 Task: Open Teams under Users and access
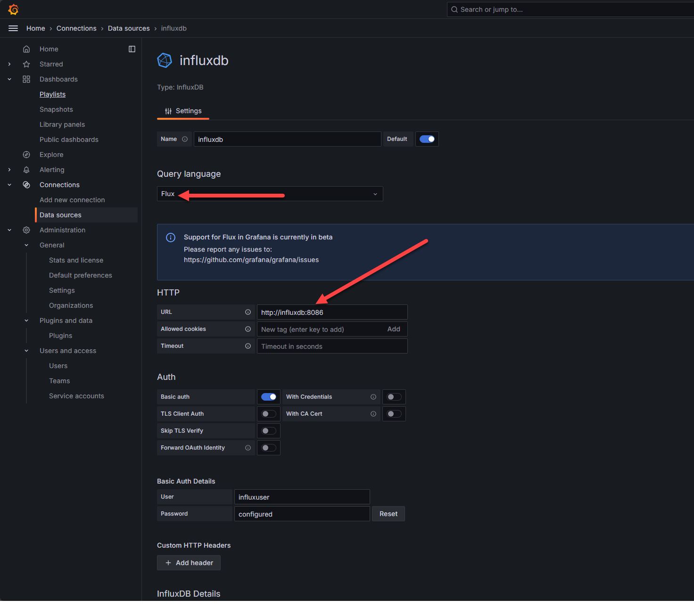coord(59,381)
